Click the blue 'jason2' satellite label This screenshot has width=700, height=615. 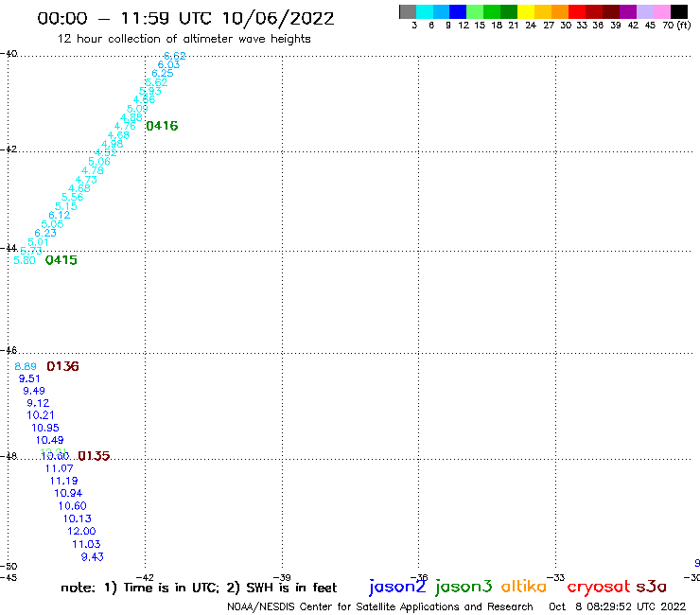click(x=397, y=587)
